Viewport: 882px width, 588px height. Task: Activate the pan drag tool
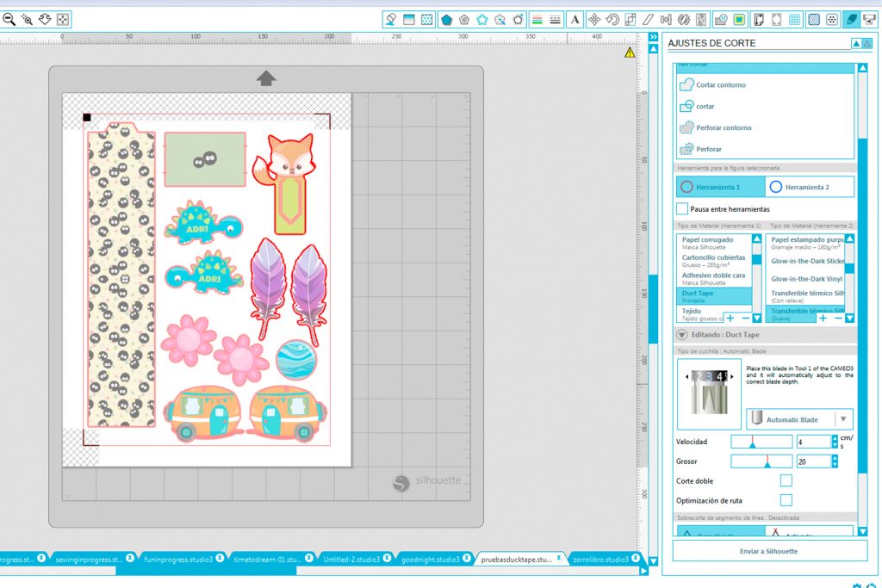click(x=45, y=20)
